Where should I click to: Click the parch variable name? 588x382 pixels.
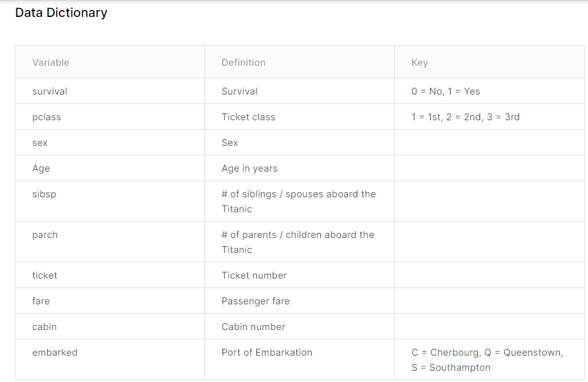45,235
